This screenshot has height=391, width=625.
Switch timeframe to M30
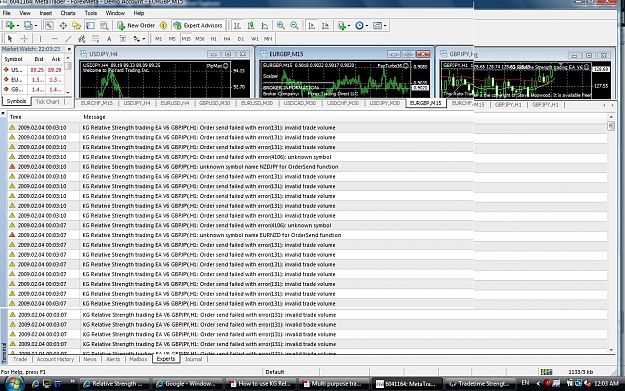coord(200,39)
